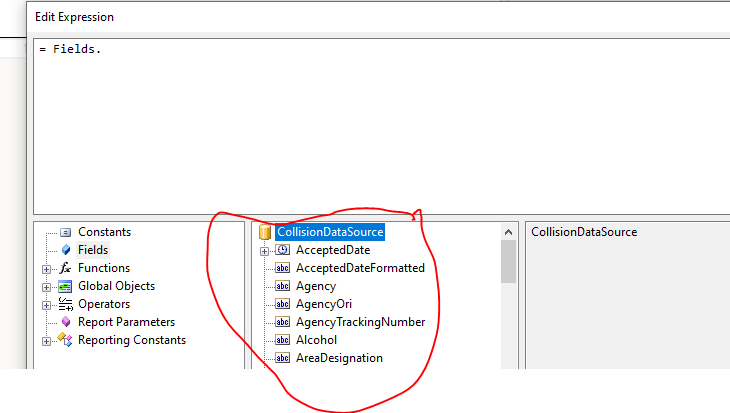Select the AcceptedDateFormatted field
Screen dimensions: 730x413
[360, 268]
